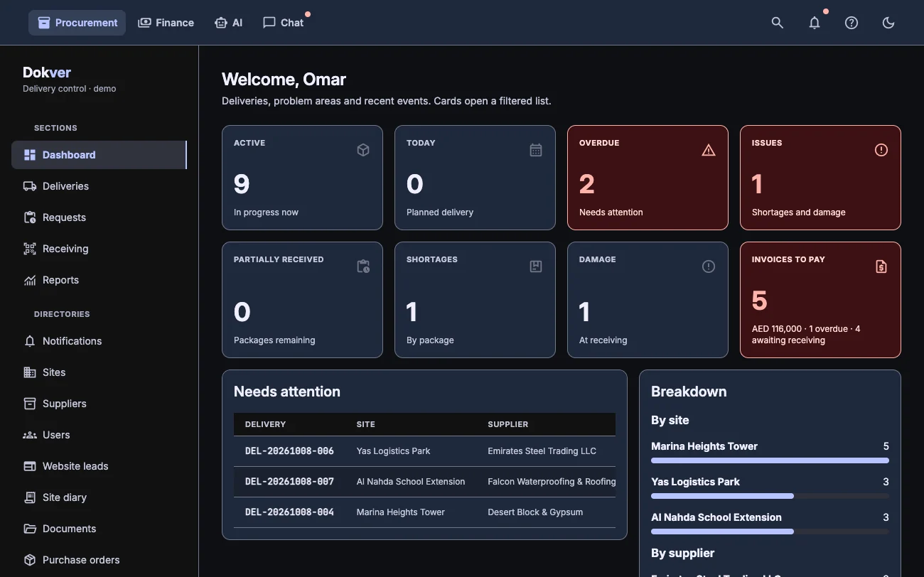Screen dimensions: 924x577
Task: Click the sidebar Notifications bell icon
Action: tap(30, 341)
